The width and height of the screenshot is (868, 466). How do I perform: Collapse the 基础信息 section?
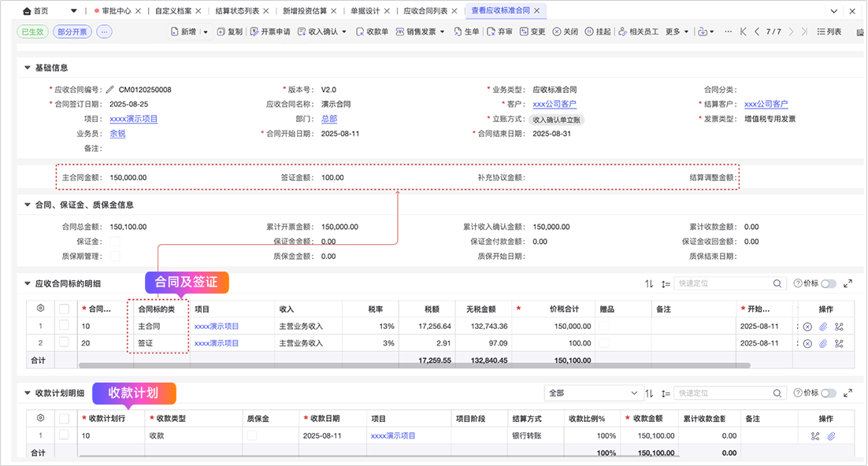click(x=28, y=68)
